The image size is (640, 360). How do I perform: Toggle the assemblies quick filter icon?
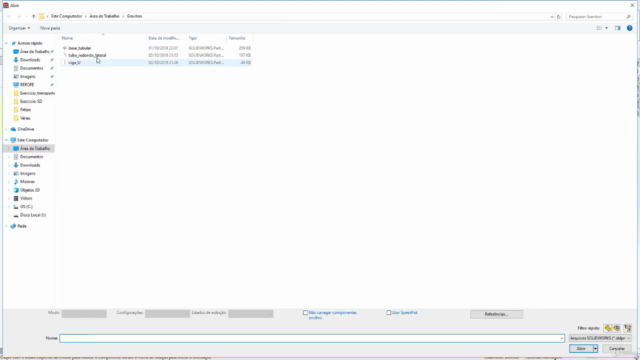617,328
